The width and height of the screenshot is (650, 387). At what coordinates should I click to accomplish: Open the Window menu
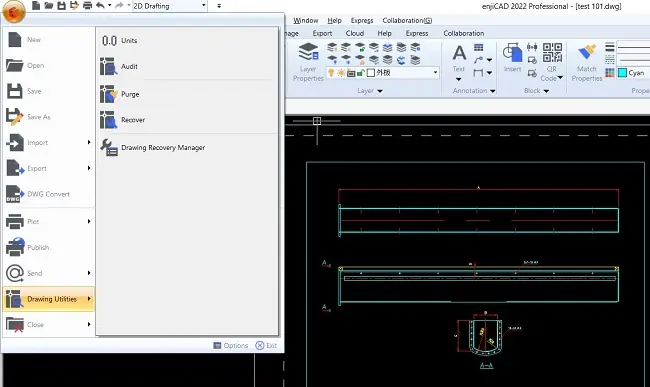pyautogui.click(x=306, y=20)
